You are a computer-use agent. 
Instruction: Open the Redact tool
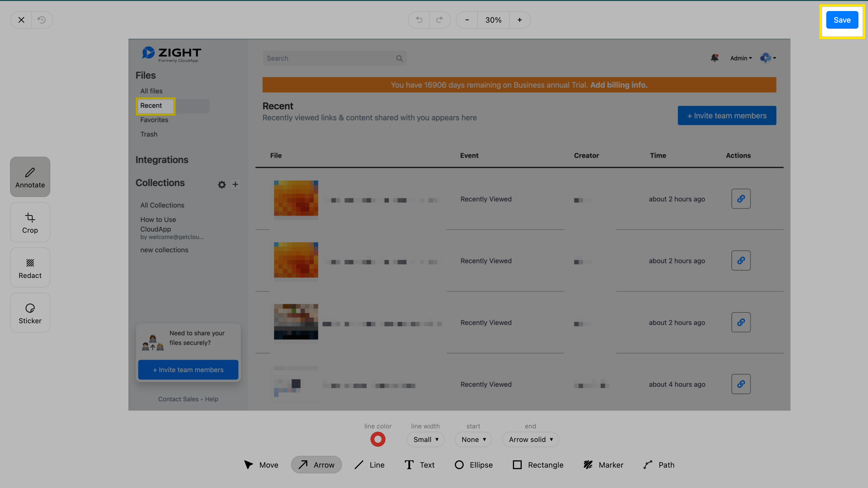tap(30, 267)
